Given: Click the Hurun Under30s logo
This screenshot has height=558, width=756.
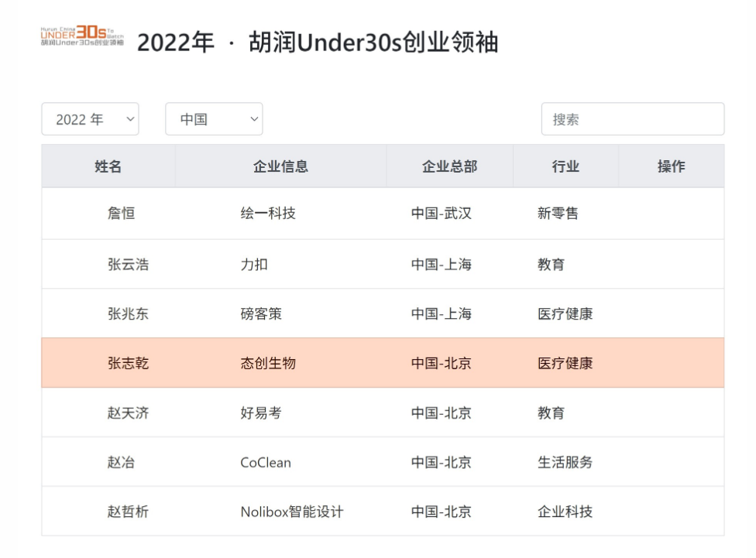Looking at the screenshot, I should point(82,36).
